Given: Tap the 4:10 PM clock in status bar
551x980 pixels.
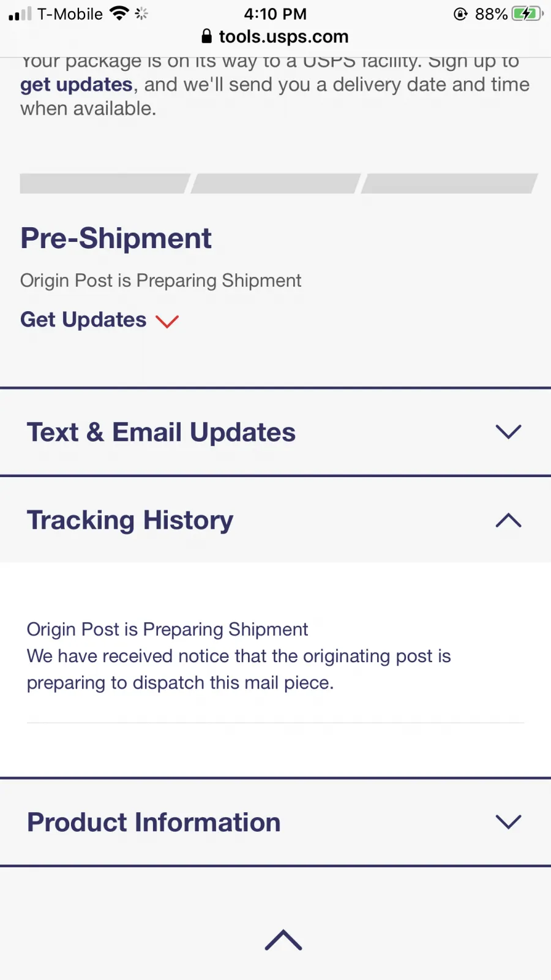Looking at the screenshot, I should point(275,13).
